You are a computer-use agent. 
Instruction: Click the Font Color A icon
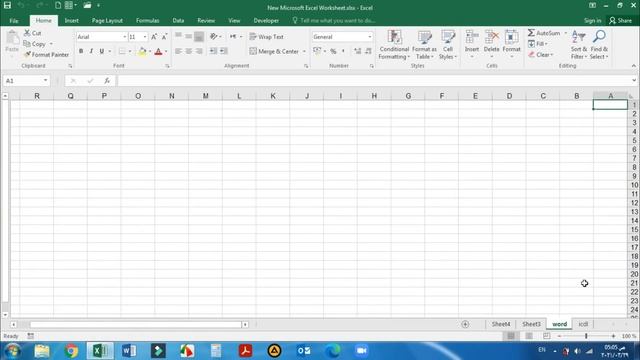[158, 51]
